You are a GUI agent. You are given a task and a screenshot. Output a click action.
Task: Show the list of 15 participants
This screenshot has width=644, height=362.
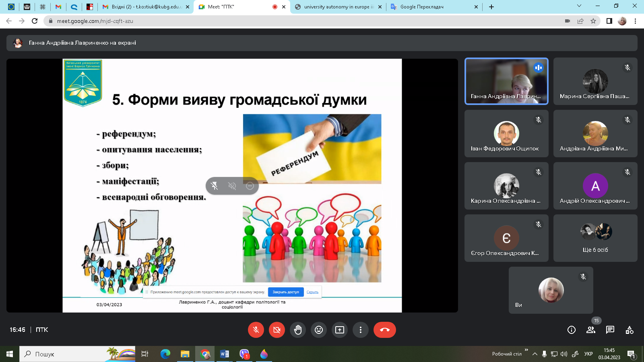[x=591, y=329]
